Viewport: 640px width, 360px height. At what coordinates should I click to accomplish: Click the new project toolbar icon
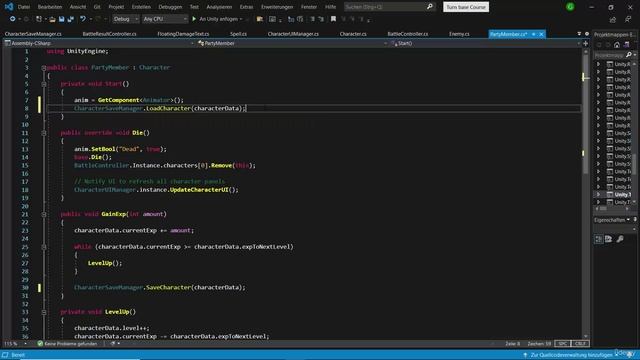(39, 19)
